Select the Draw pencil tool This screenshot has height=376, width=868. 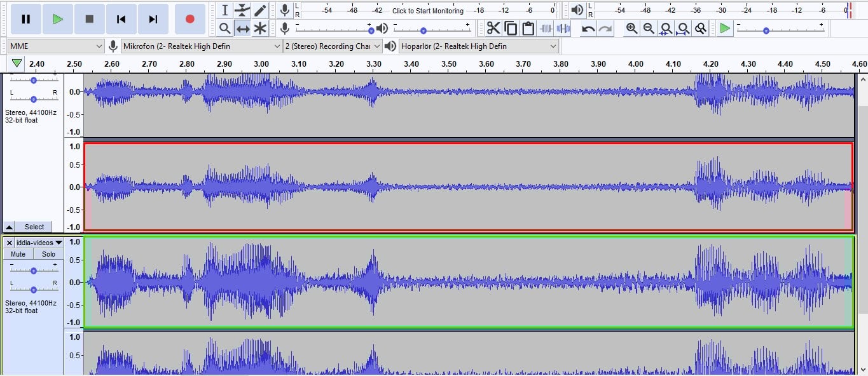(260, 10)
